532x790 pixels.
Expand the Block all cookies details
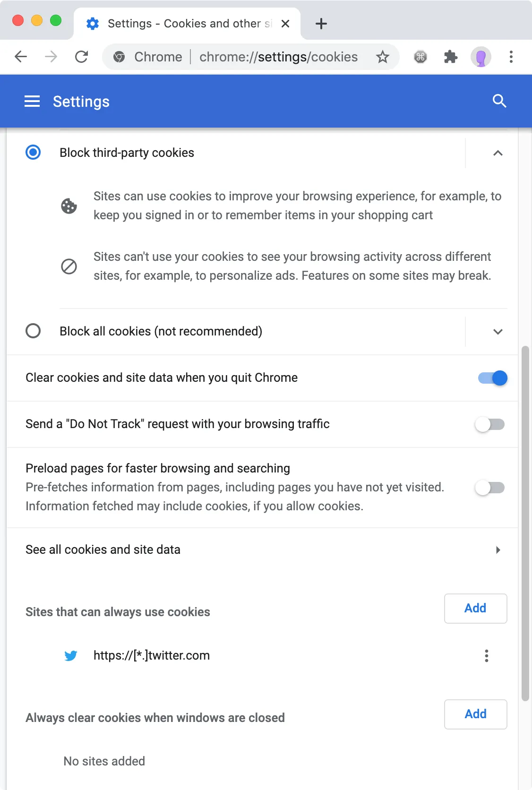pos(498,332)
